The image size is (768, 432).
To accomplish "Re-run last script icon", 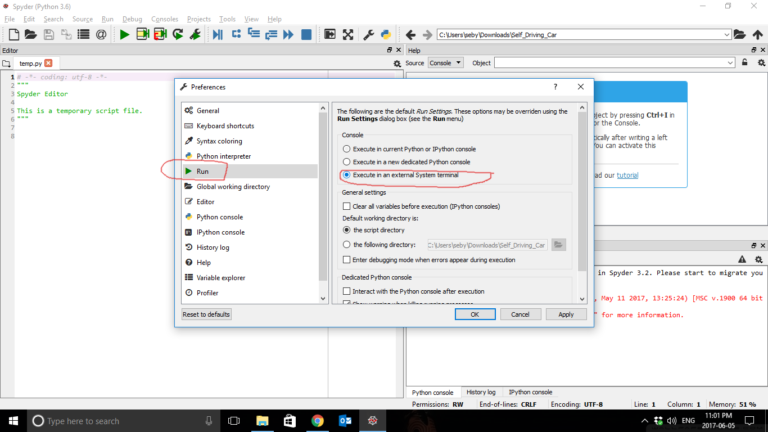I will tap(178, 34).
